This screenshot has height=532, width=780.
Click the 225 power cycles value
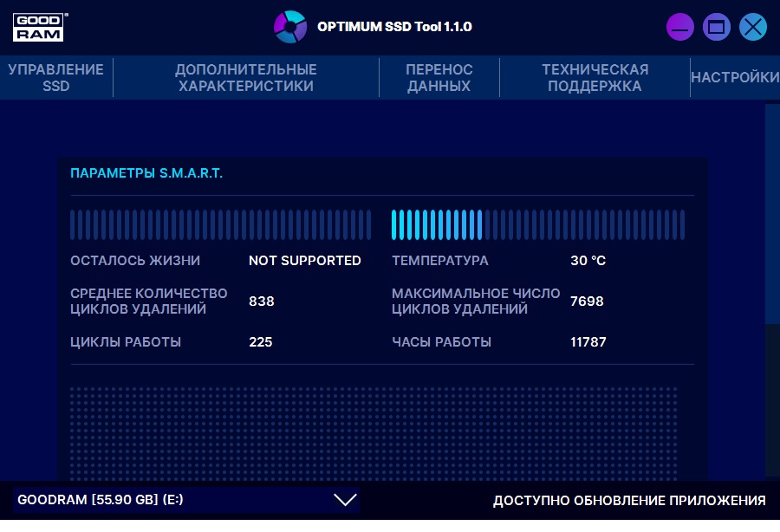click(261, 342)
